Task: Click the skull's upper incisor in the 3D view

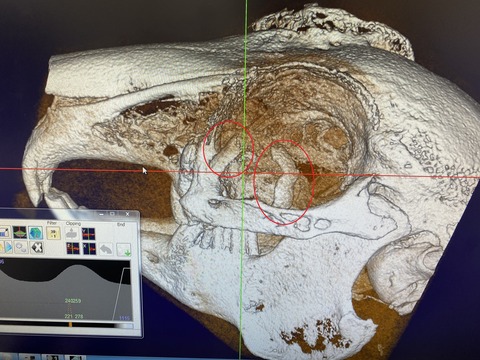Action: (35, 180)
